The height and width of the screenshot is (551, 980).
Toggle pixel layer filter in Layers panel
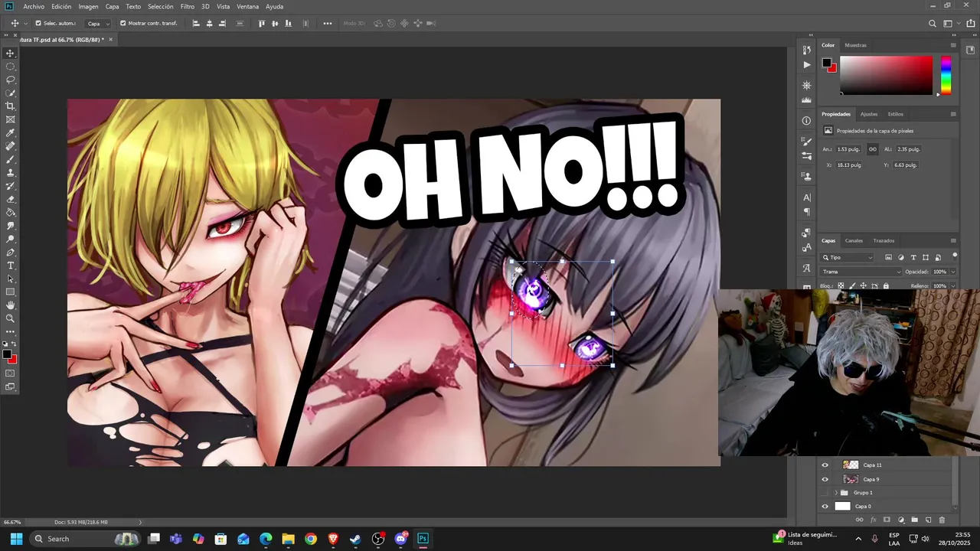click(x=888, y=258)
